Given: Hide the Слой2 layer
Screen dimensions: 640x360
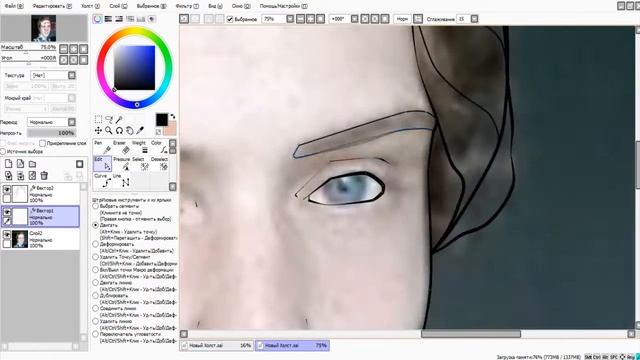Looking at the screenshot, I should point(7,235).
